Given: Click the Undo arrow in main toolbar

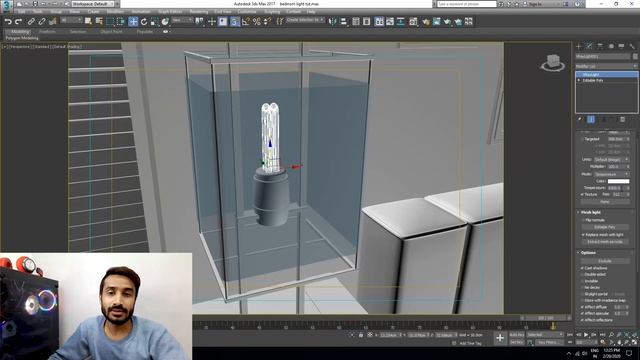Looking at the screenshot, I should click(8, 22).
